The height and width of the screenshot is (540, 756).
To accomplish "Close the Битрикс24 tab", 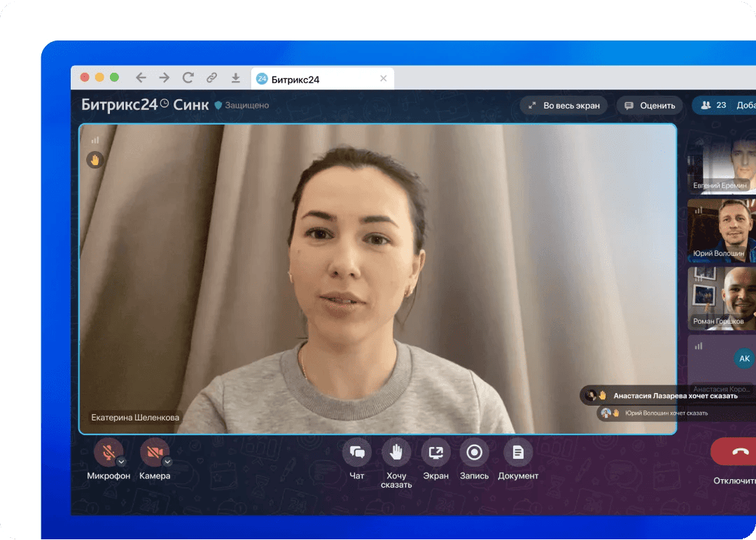I will pos(384,78).
